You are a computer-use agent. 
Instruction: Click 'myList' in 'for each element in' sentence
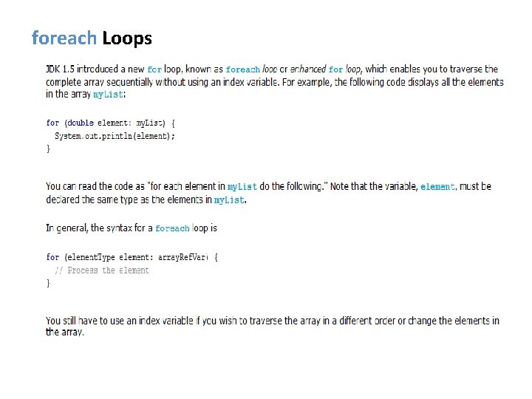click(242, 187)
